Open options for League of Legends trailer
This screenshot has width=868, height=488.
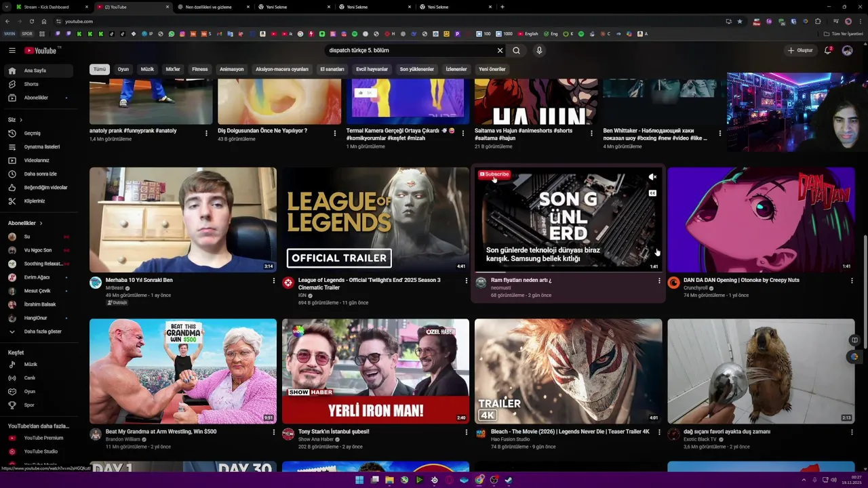pos(467,281)
